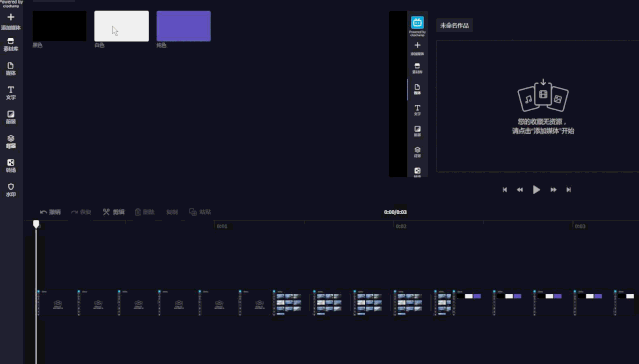639x364 pixels.
Task: Skip to the start of the video
Action: tap(505, 190)
